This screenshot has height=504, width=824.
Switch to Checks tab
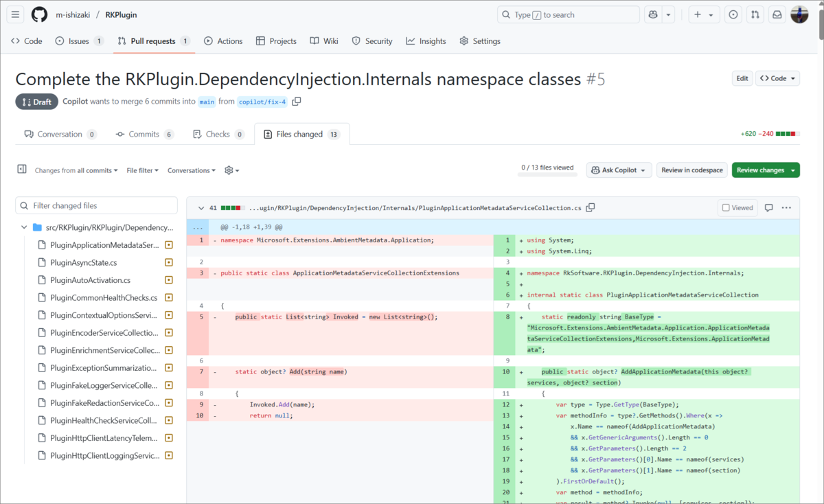pyautogui.click(x=218, y=134)
